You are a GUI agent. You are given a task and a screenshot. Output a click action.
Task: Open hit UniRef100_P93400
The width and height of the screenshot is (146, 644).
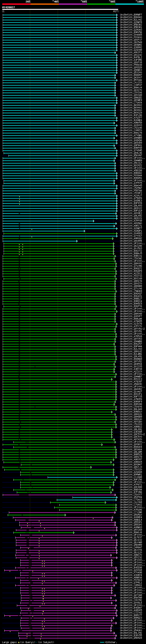tap(131, 37)
